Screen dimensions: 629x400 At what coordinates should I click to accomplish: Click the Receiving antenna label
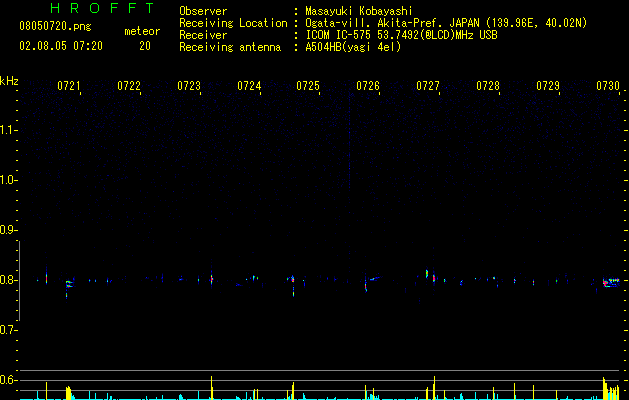tap(230, 47)
